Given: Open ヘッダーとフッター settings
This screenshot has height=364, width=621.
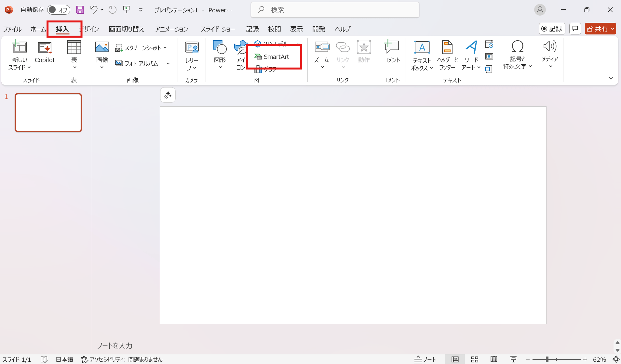Looking at the screenshot, I should (x=447, y=55).
